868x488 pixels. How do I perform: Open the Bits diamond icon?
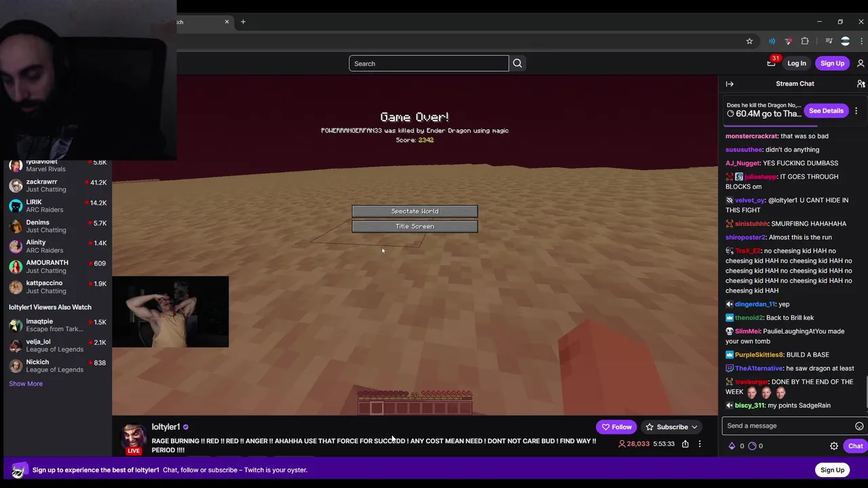[x=732, y=446]
